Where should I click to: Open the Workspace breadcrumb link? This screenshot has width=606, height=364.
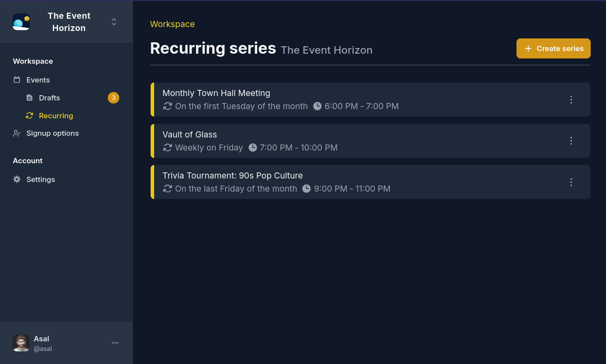pyautogui.click(x=172, y=24)
